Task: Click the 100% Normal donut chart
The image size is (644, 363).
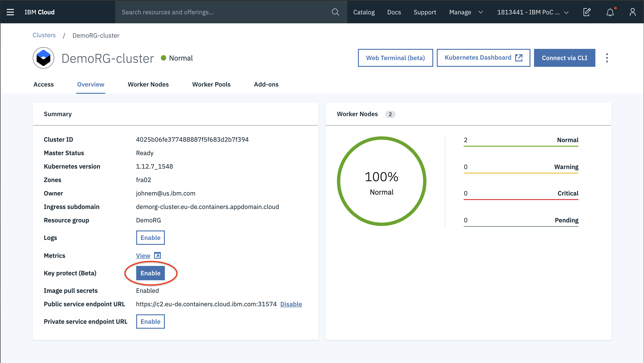Action: tap(381, 181)
